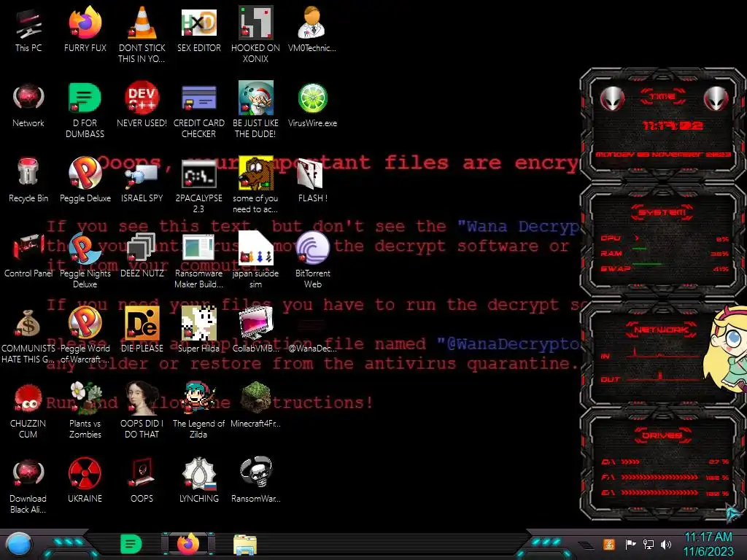The height and width of the screenshot is (560, 747).
Task: Select the HxD SEX EDITOR shortcut
Action: (x=199, y=23)
